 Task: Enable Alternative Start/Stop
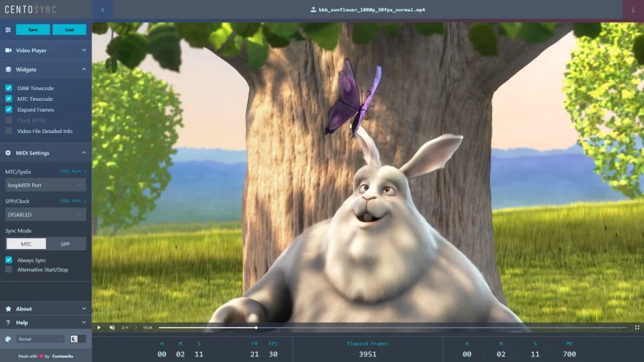pyautogui.click(x=9, y=270)
